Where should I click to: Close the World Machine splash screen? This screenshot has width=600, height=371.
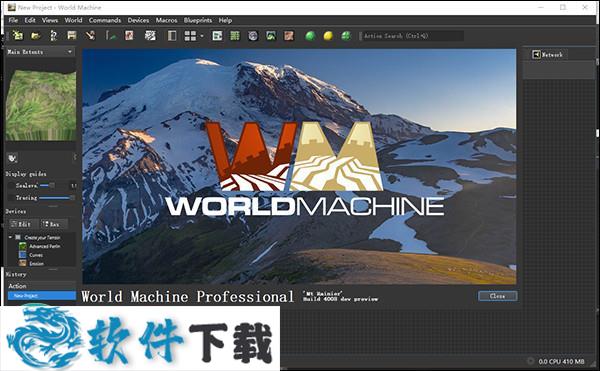[497, 296]
